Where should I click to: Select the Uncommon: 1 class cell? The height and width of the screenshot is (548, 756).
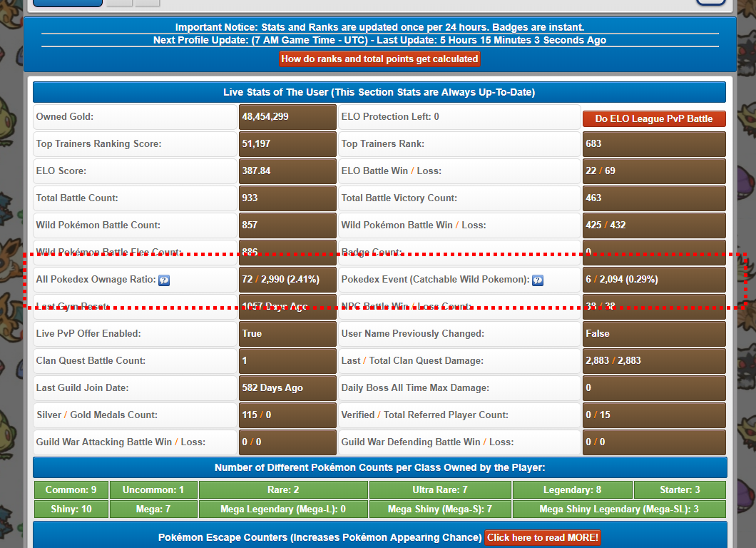click(153, 490)
